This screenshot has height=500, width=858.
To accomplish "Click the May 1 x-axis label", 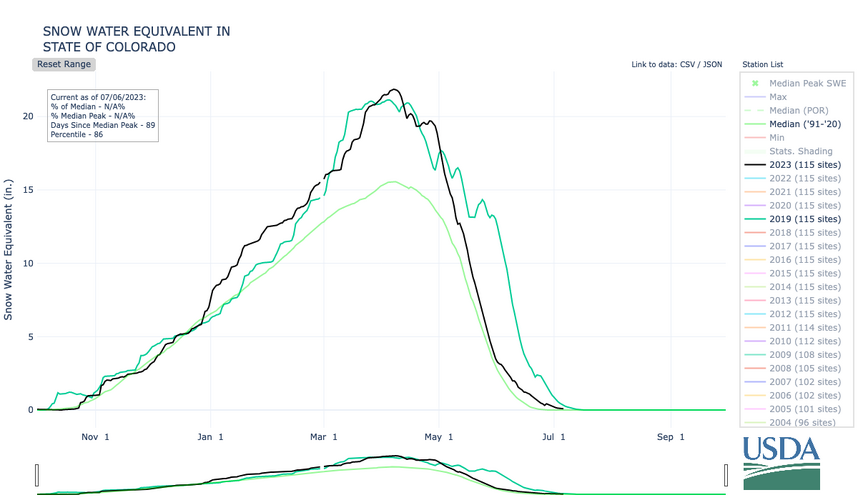I will tap(439, 437).
